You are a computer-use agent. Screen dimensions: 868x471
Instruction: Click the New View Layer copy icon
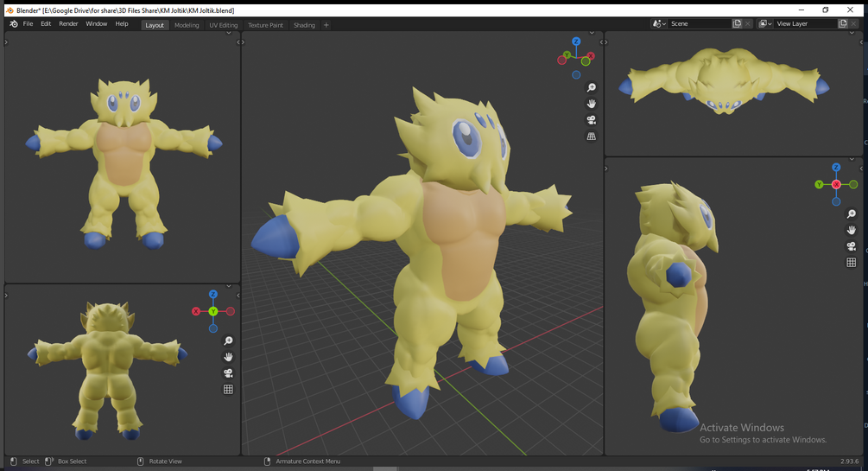coord(843,24)
